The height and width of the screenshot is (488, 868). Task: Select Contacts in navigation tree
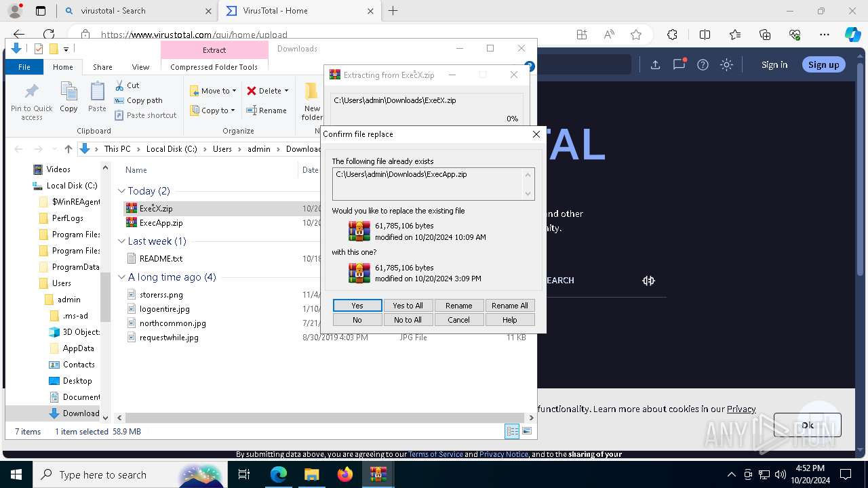click(x=79, y=365)
